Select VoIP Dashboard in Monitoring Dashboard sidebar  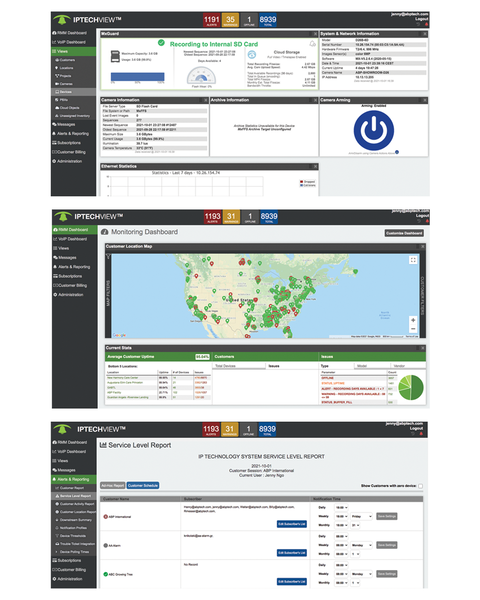click(x=75, y=239)
